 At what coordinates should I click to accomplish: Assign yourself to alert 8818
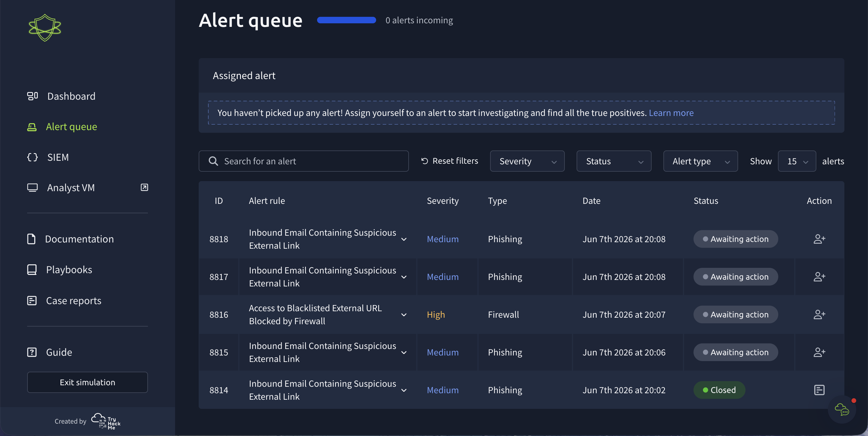point(819,239)
